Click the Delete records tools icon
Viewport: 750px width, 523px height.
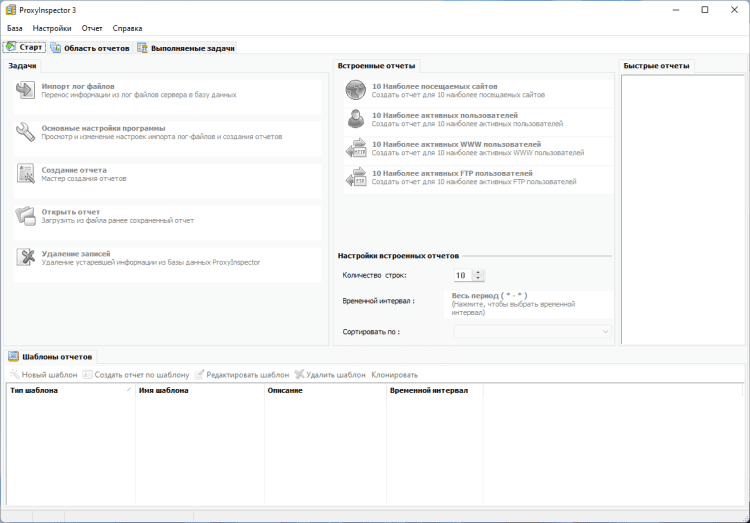[x=25, y=257]
